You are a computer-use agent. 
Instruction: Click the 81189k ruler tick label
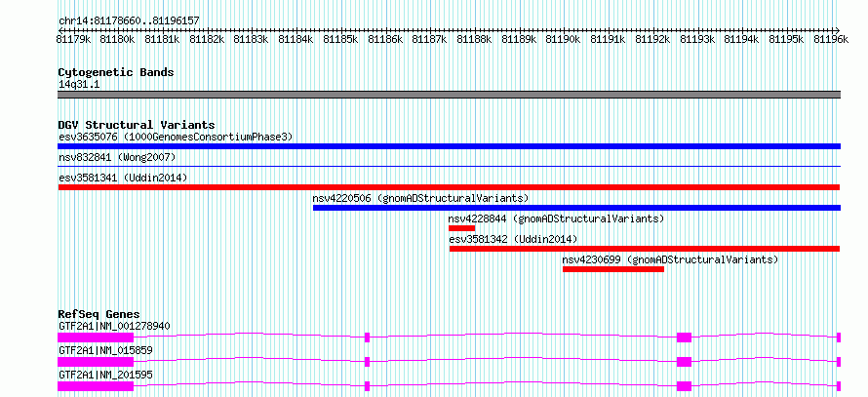519,39
